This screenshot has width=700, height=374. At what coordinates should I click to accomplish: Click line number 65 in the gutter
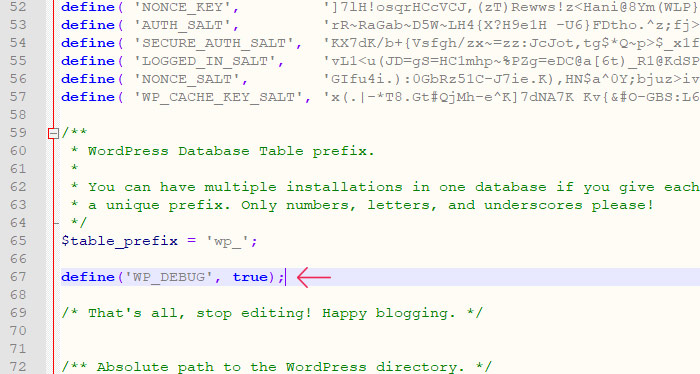point(18,241)
